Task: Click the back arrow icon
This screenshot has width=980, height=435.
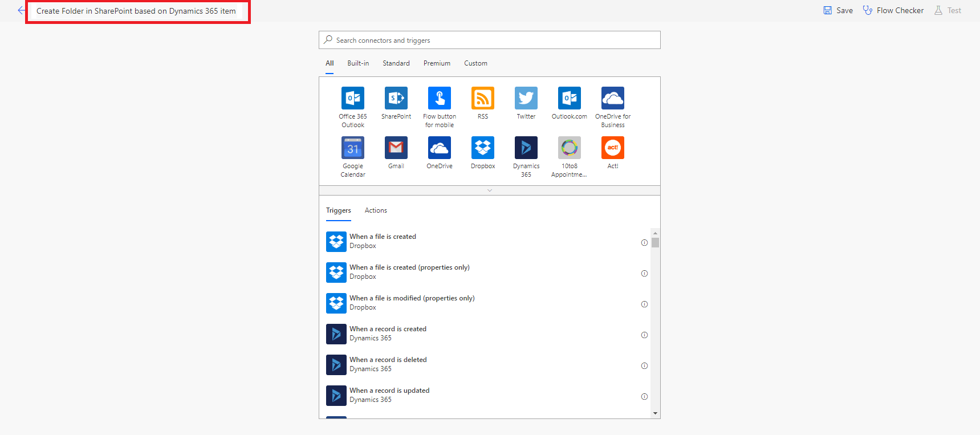Action: point(21,10)
